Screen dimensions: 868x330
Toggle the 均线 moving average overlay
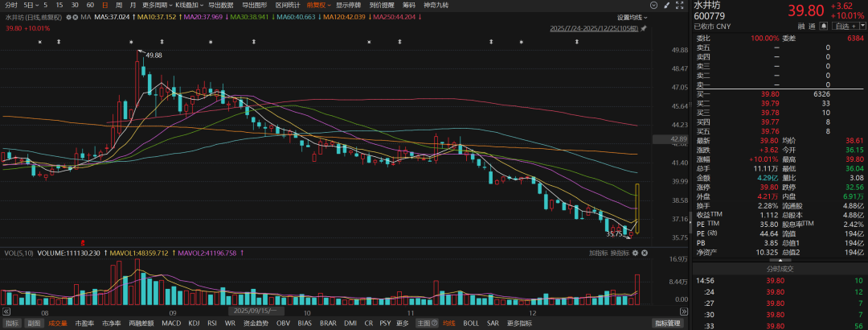(448, 323)
